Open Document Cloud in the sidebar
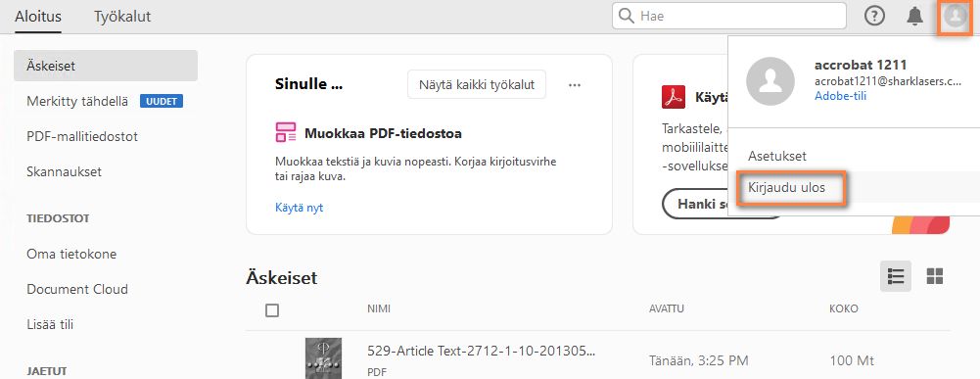The width and height of the screenshot is (980, 379). click(77, 289)
